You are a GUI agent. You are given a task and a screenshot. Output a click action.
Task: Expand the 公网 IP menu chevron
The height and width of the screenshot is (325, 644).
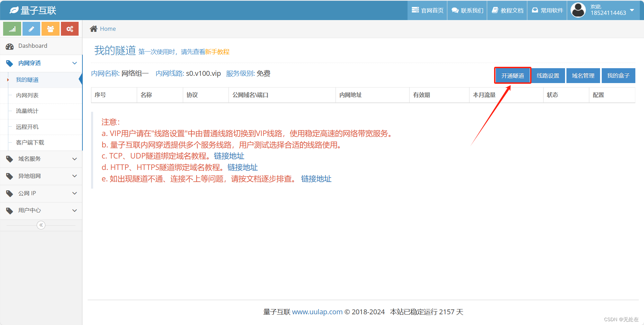pos(74,193)
